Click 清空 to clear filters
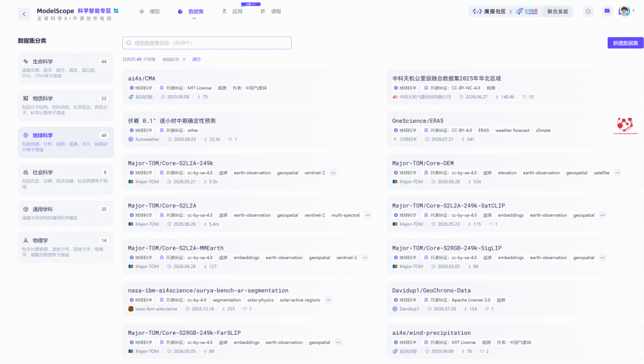 [196, 60]
